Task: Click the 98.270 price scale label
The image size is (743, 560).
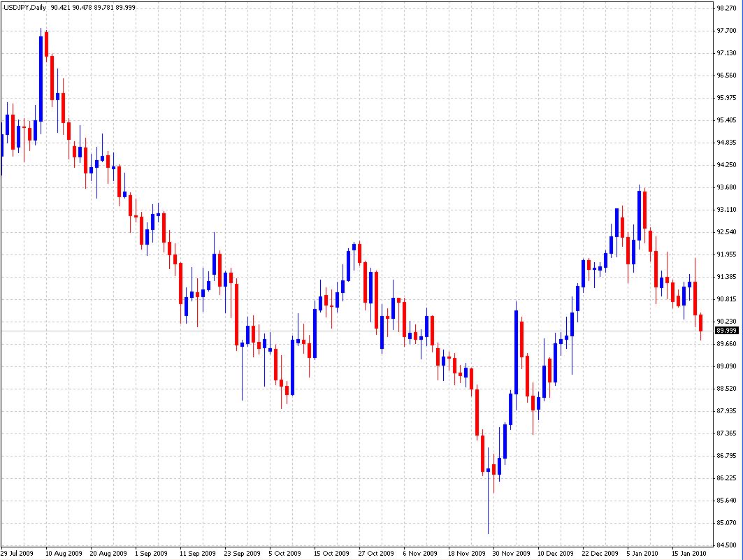Action: tap(726, 8)
